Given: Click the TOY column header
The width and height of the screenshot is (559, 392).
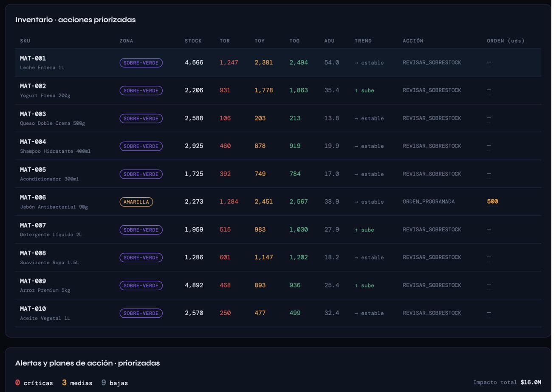Looking at the screenshot, I should tap(260, 41).
